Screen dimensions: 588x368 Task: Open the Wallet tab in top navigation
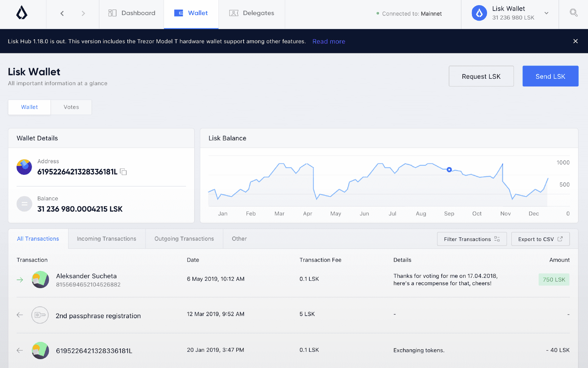[x=191, y=13]
